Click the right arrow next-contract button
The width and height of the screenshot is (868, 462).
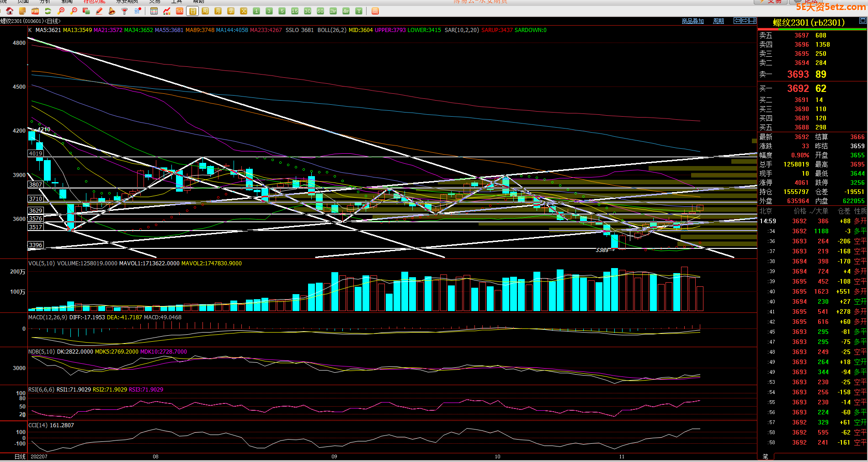(745, 21)
